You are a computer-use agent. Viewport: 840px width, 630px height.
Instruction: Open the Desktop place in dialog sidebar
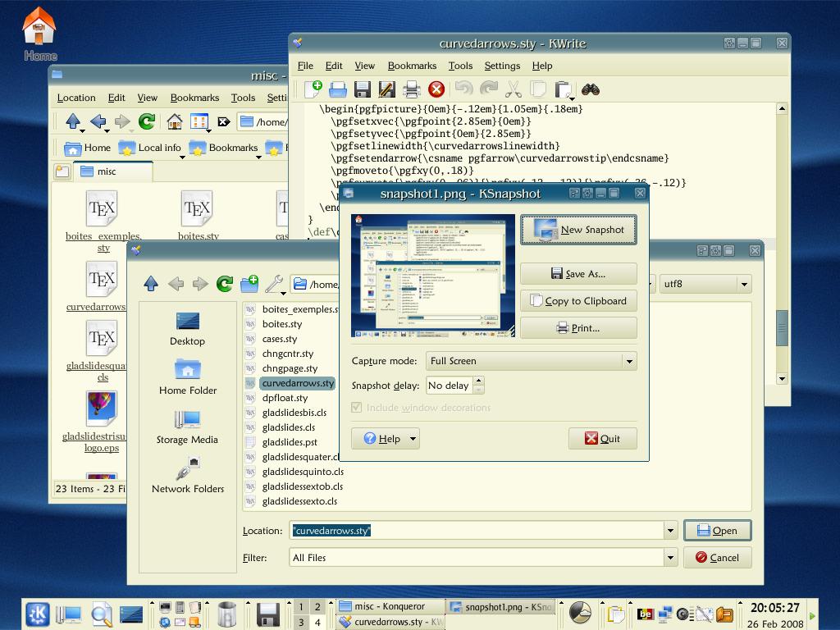point(188,329)
